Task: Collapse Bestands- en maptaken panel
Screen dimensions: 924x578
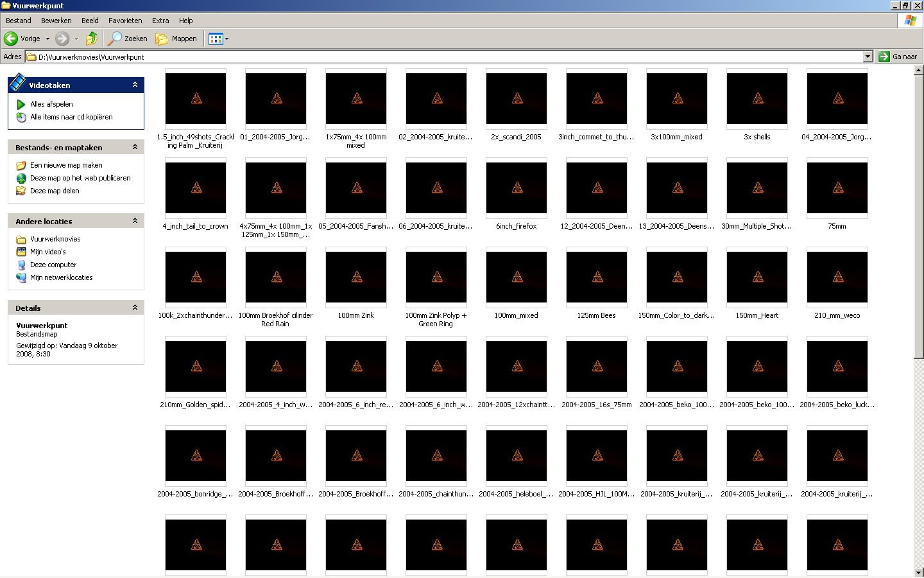Action: pos(135,147)
